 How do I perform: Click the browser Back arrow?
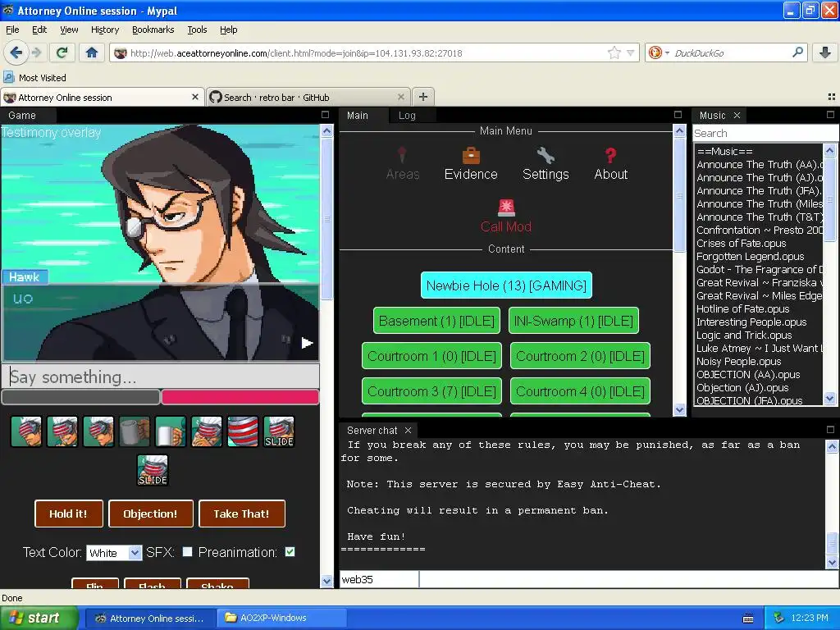16,52
